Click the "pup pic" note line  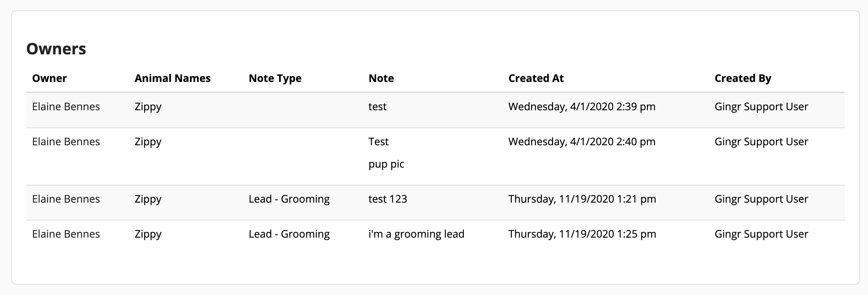(386, 164)
